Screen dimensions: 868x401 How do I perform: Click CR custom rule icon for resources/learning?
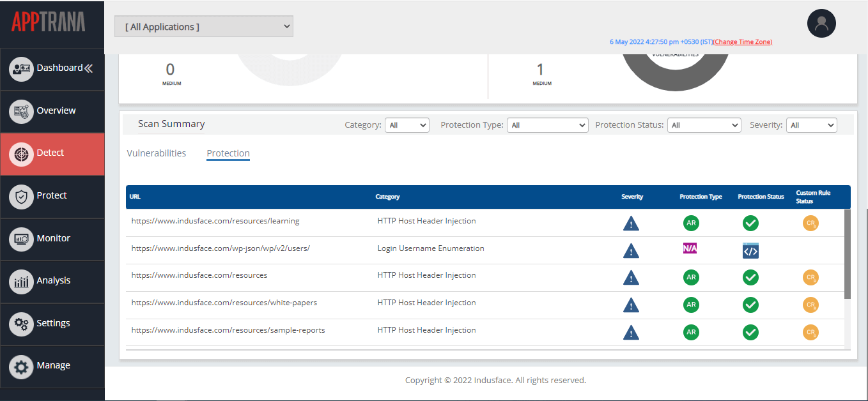[810, 223]
